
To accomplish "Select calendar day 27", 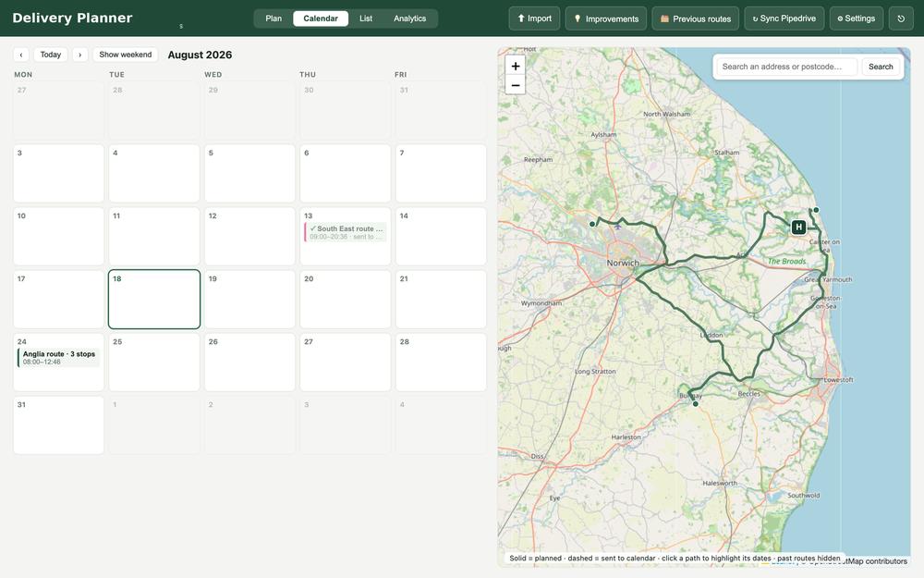I will [346, 363].
